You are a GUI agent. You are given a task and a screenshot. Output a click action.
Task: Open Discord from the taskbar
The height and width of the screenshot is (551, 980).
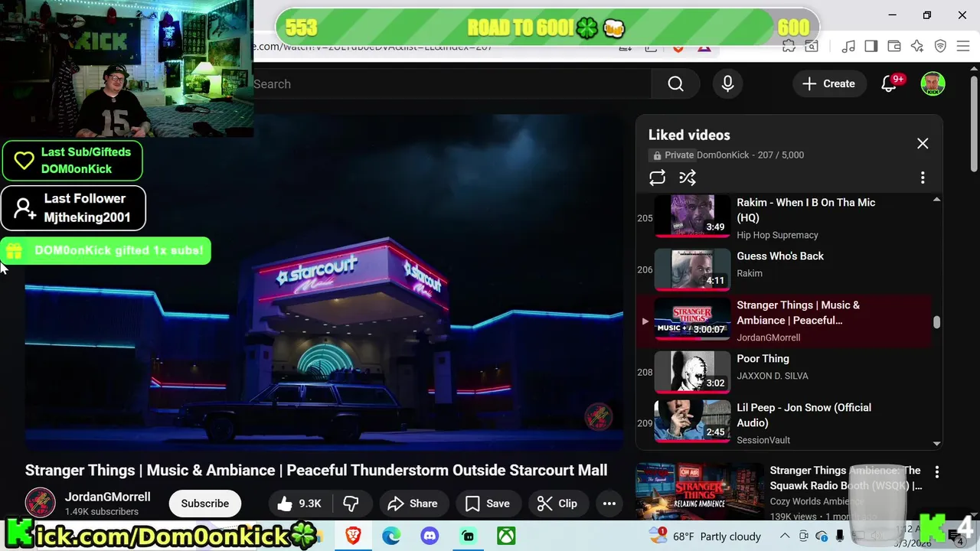tap(430, 536)
